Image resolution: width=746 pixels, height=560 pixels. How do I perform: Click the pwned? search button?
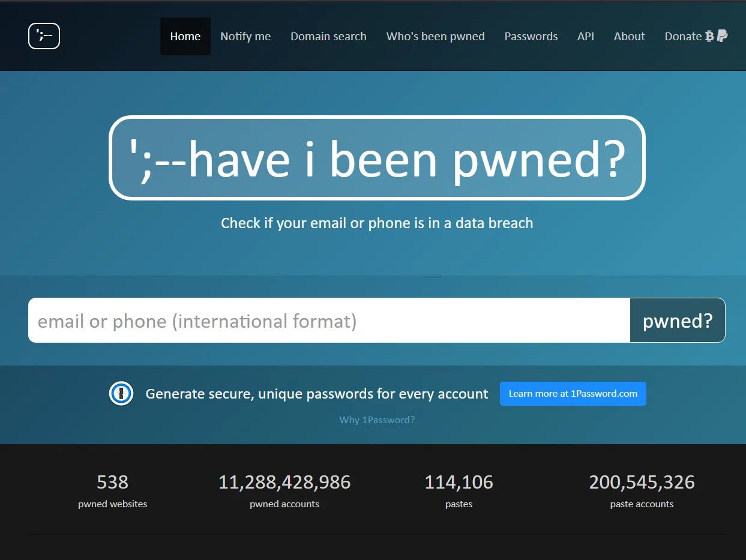[678, 321]
